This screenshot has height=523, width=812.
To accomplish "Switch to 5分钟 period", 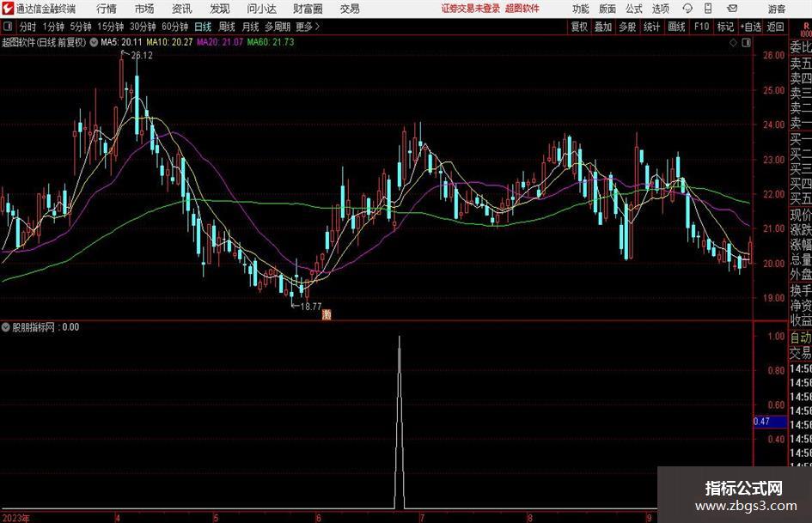I will [81, 27].
